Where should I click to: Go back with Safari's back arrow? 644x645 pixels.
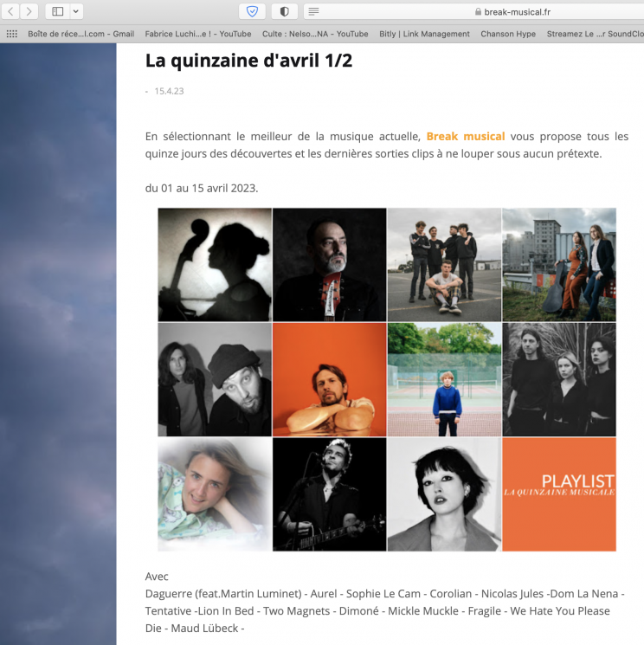10,11
